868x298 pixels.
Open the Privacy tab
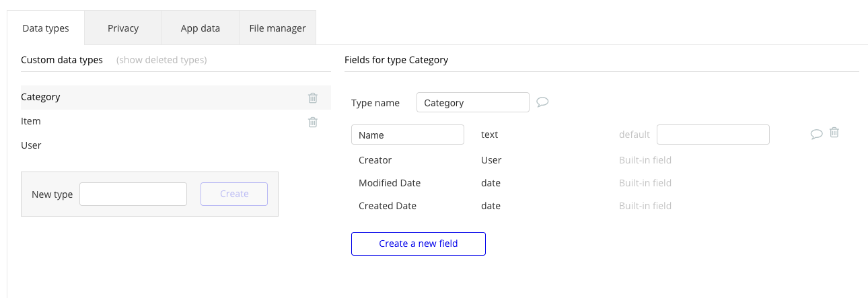tap(123, 28)
